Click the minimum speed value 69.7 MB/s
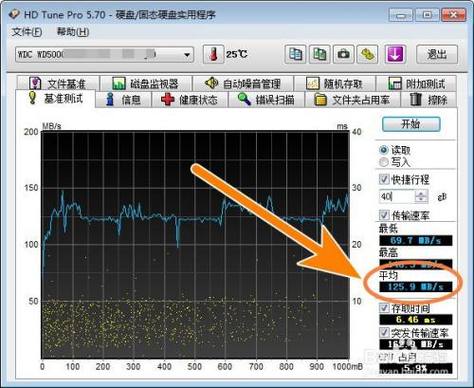The height and width of the screenshot is (388, 474). (416, 240)
